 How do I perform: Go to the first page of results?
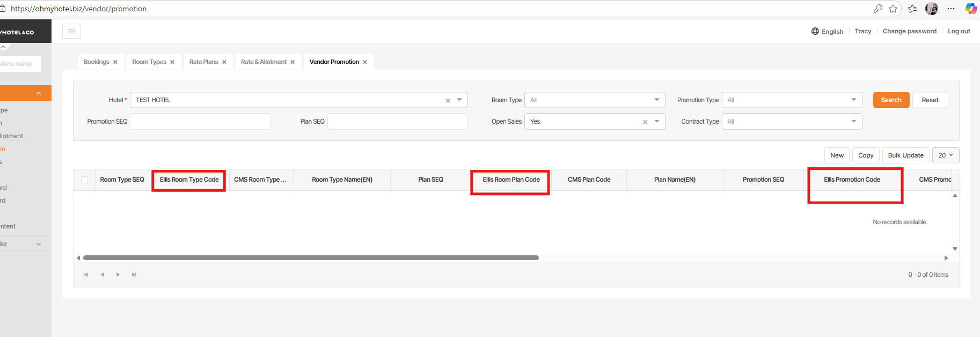[x=86, y=275]
